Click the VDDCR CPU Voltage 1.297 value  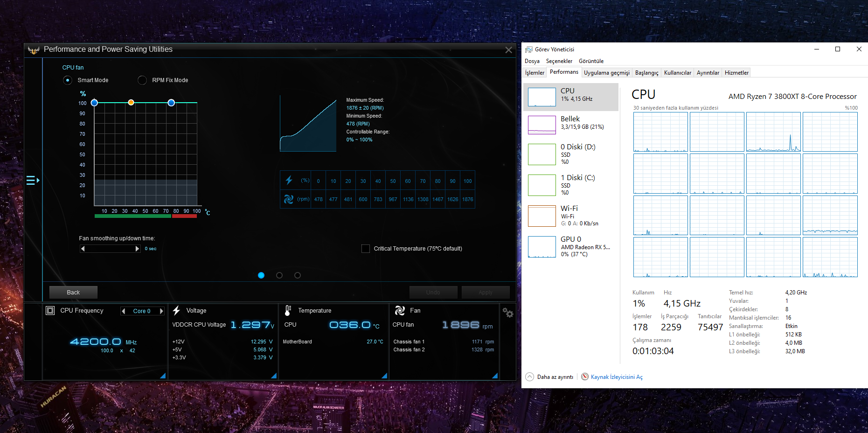point(252,325)
